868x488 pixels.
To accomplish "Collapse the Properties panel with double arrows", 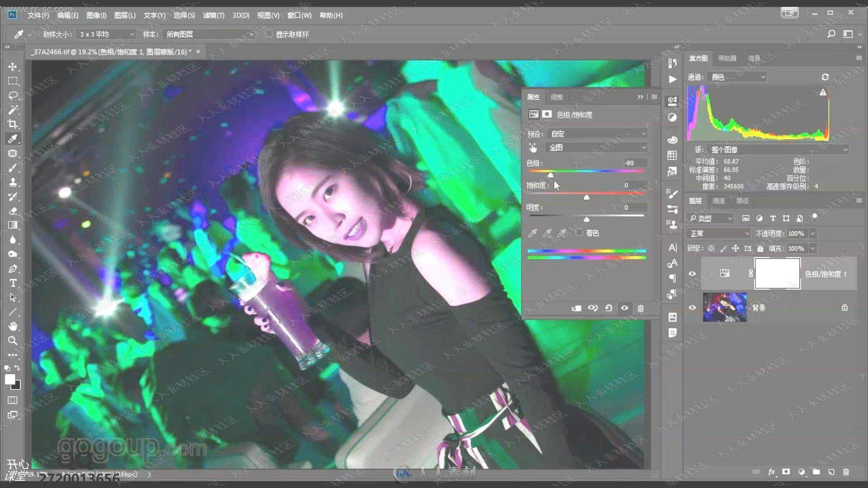I will click(x=640, y=97).
